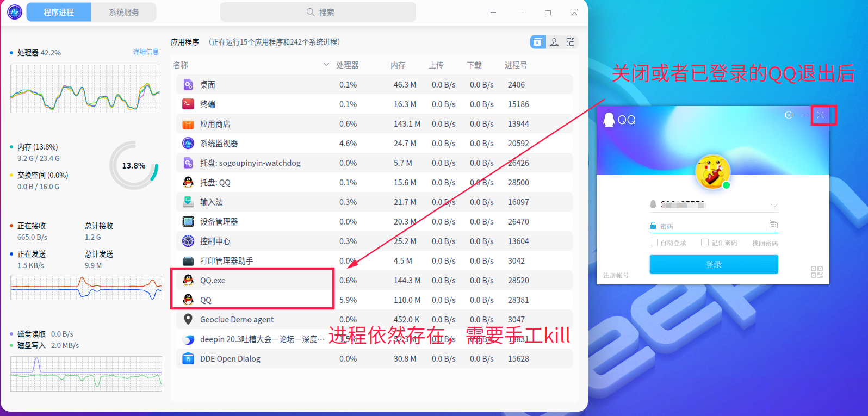
Task: Switch to QR code login in QQ
Action: (x=817, y=272)
